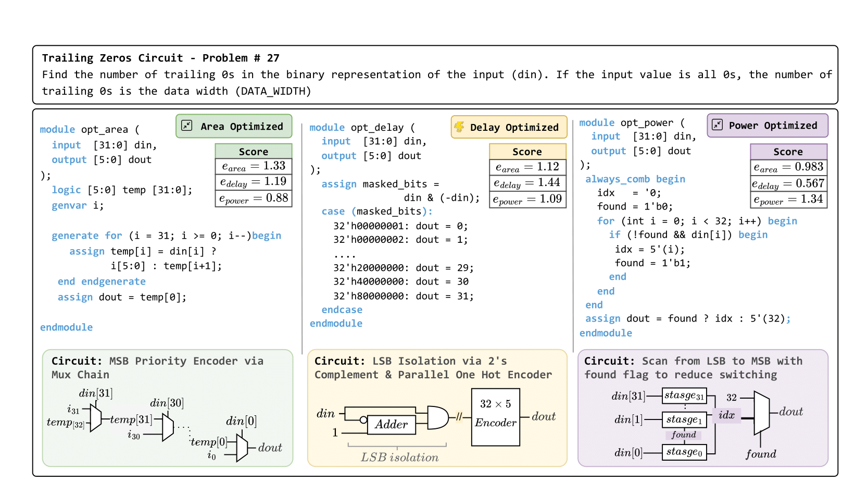Click the idx label in the power circuit

click(x=726, y=415)
